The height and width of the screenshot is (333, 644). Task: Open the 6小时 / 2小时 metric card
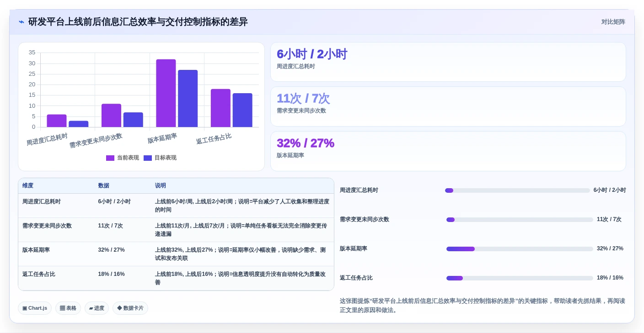point(448,62)
